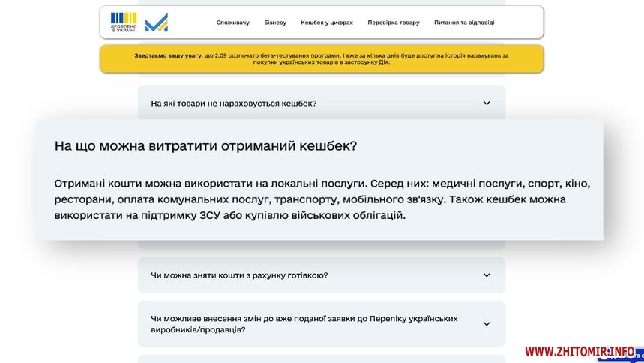Image resolution: width=644 pixels, height=363 pixels.
Task: Click the yellow beta-testing notice banner
Action: pos(321,58)
